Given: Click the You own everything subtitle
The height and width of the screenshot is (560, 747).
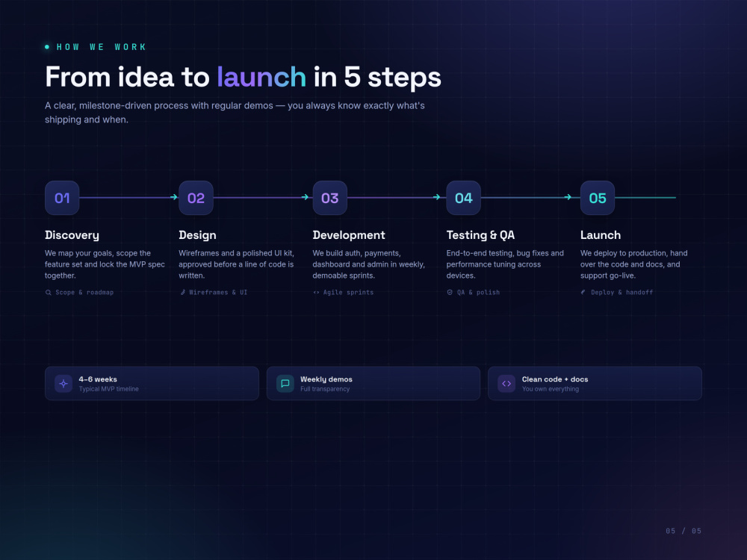Looking at the screenshot, I should [551, 389].
